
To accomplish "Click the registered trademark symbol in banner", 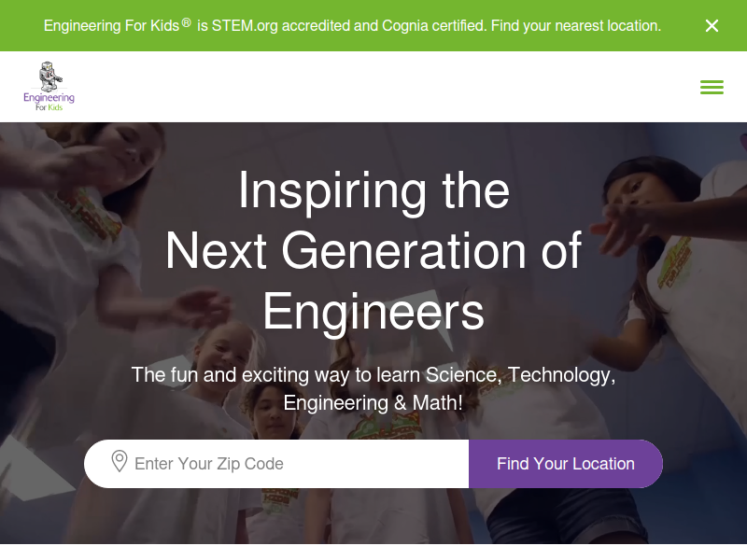I will 186,22.
